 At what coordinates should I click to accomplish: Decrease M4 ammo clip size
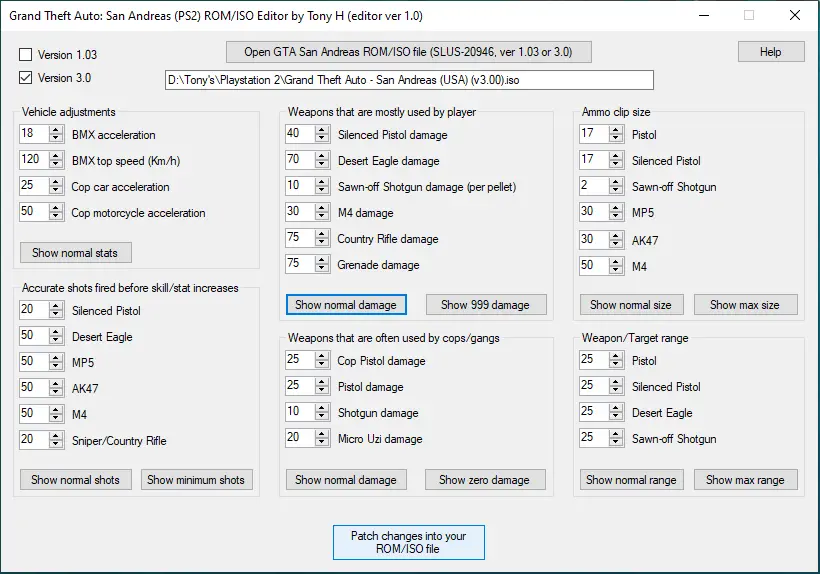click(x=616, y=270)
